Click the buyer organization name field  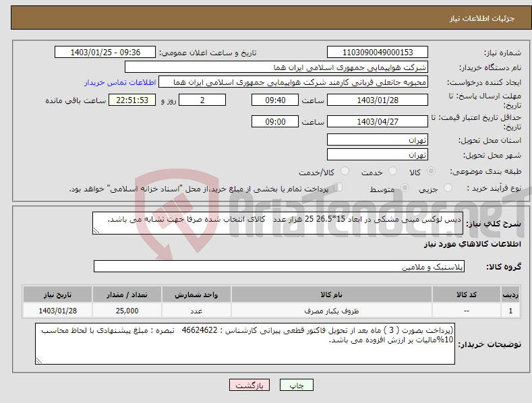click(276, 67)
